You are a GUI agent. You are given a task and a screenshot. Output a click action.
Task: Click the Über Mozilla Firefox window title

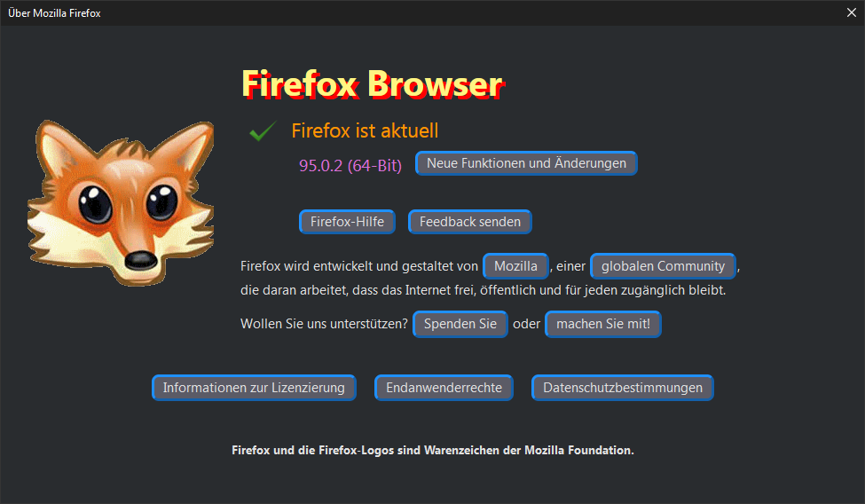(54, 13)
